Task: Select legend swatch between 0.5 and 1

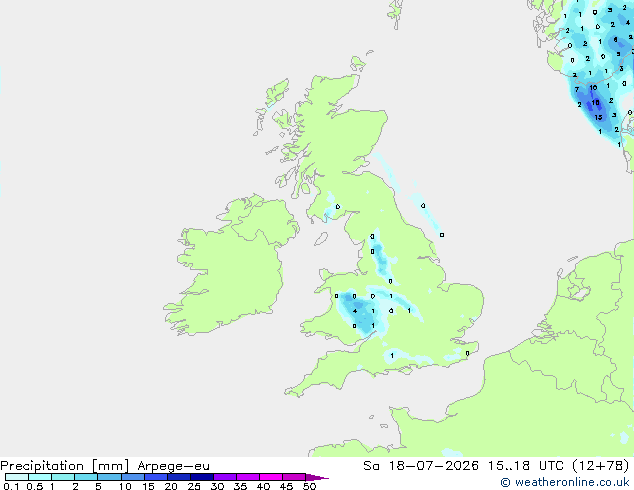Action: (x=40, y=477)
